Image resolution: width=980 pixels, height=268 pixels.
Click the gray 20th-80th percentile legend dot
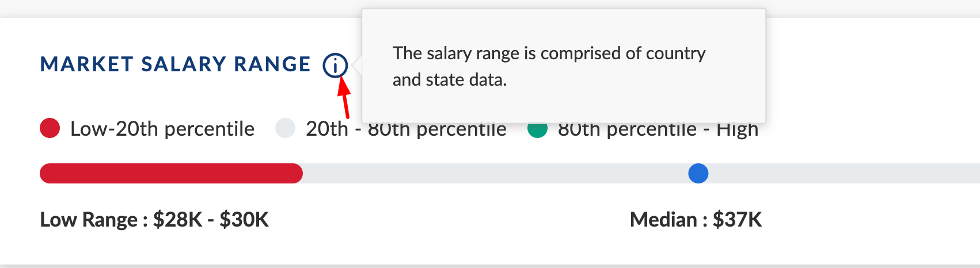(x=286, y=128)
